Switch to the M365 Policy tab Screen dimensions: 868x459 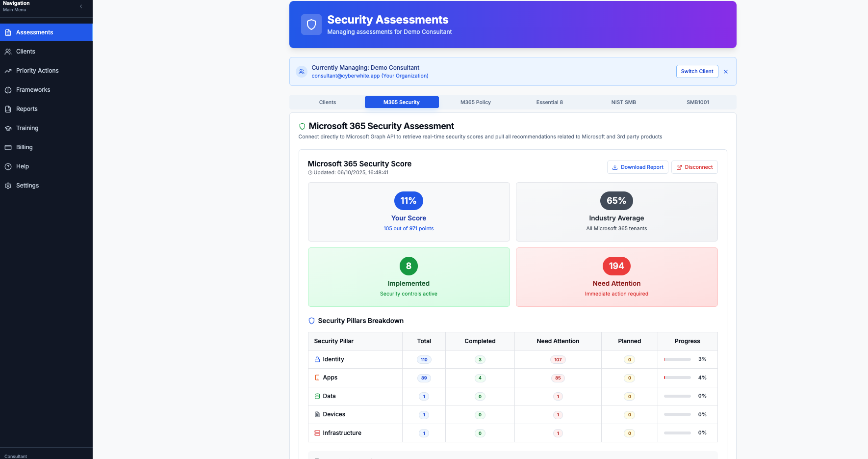tap(475, 102)
